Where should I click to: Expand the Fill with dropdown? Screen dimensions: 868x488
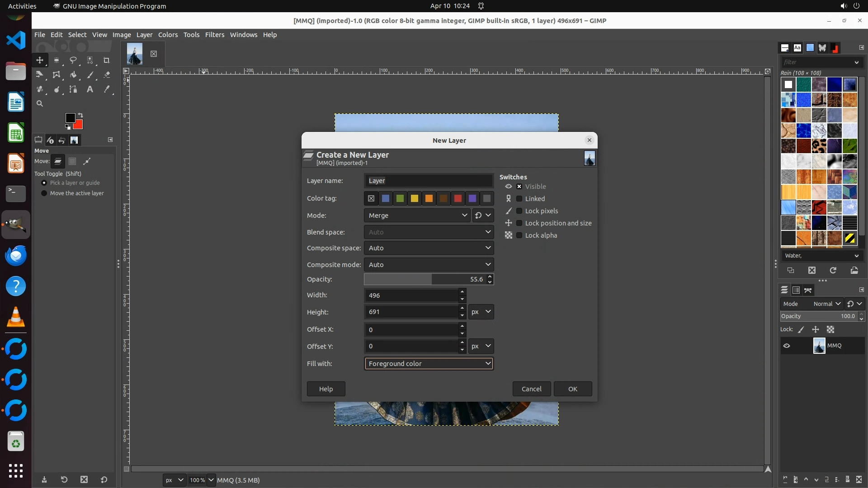coord(429,364)
